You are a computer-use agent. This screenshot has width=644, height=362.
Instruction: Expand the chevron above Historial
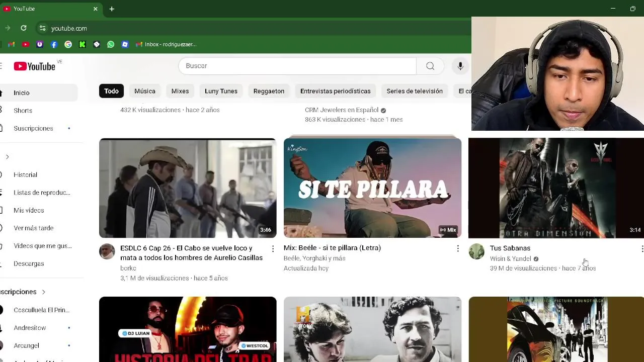pos(7,157)
